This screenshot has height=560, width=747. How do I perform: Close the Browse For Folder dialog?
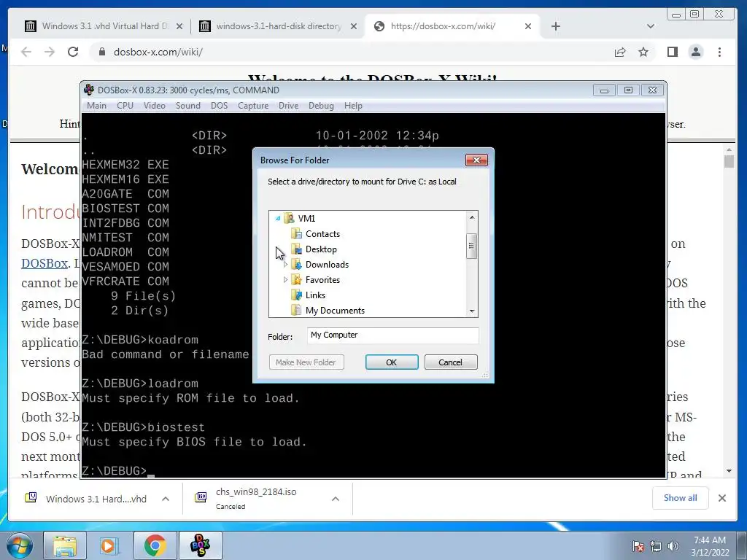coord(476,160)
